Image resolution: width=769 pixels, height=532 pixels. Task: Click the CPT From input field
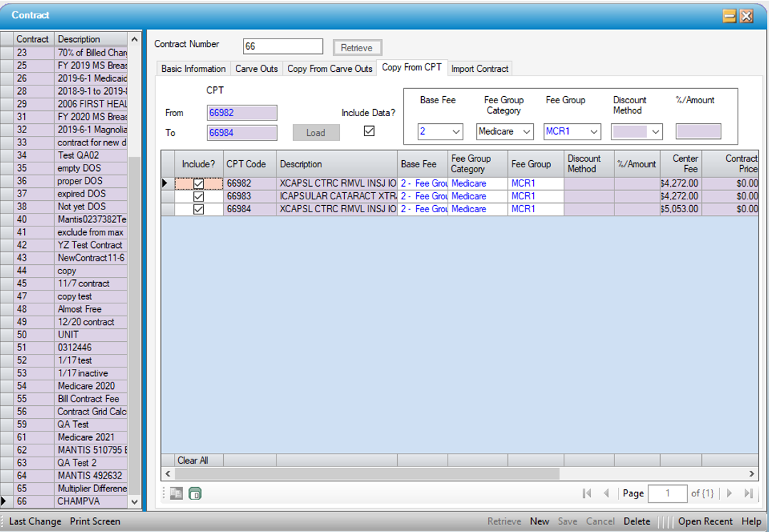242,113
